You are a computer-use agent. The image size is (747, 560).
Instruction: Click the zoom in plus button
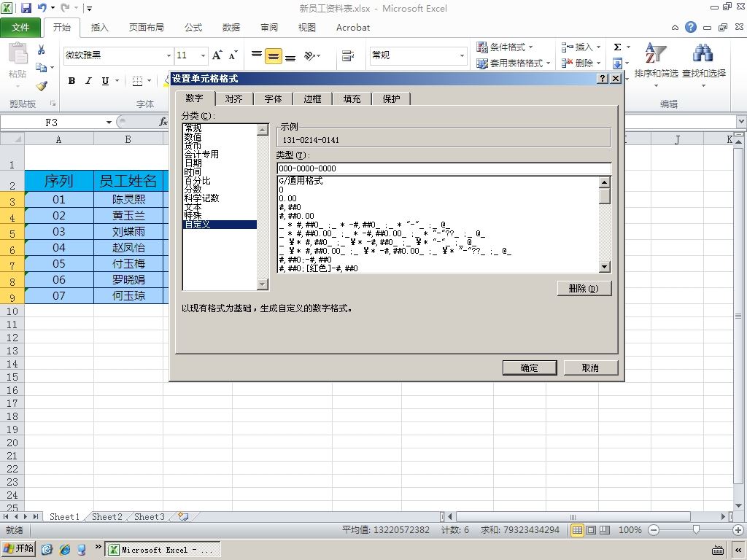tap(738, 529)
